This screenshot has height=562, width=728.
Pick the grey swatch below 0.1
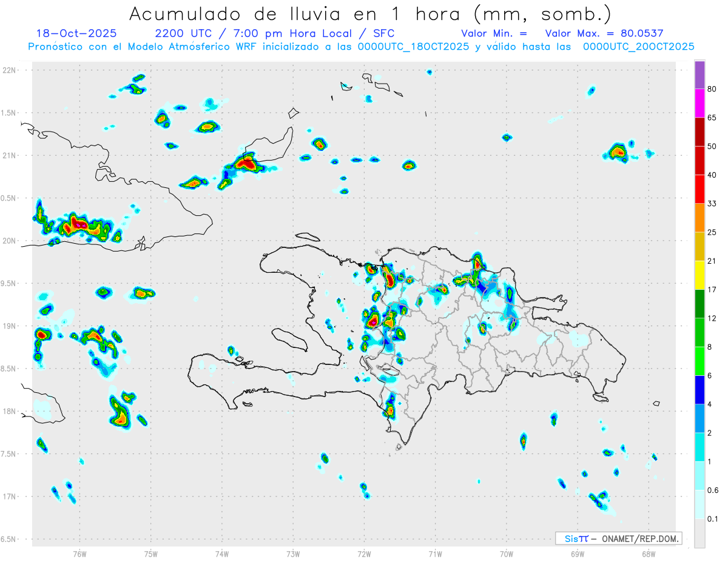[699, 533]
